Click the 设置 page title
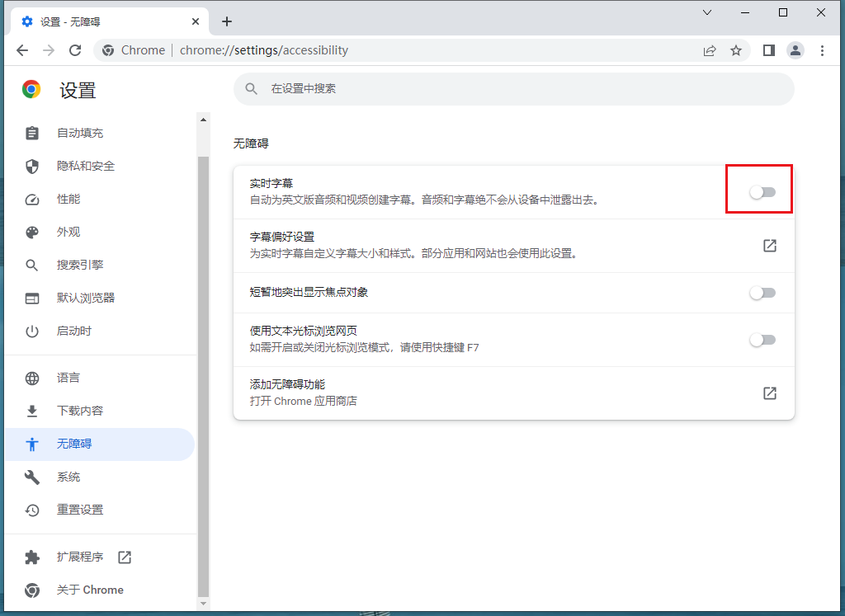 (78, 90)
